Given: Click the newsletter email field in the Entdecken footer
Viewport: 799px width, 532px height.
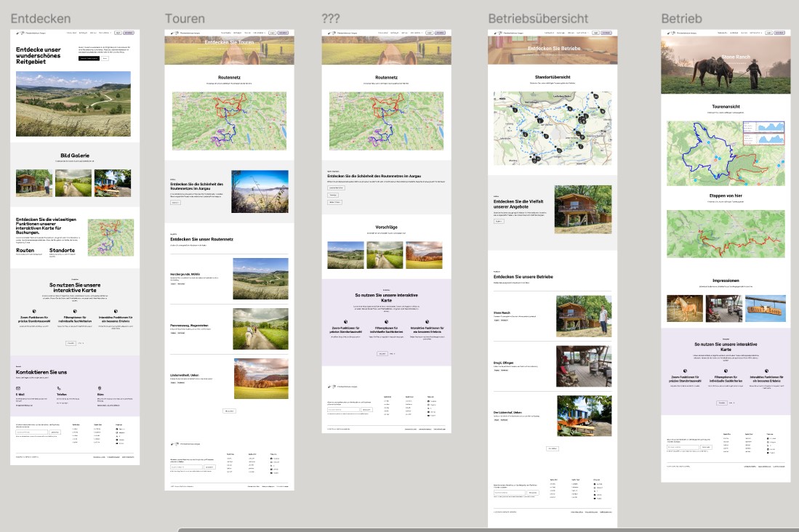Looking at the screenshot, I should pos(31,432).
